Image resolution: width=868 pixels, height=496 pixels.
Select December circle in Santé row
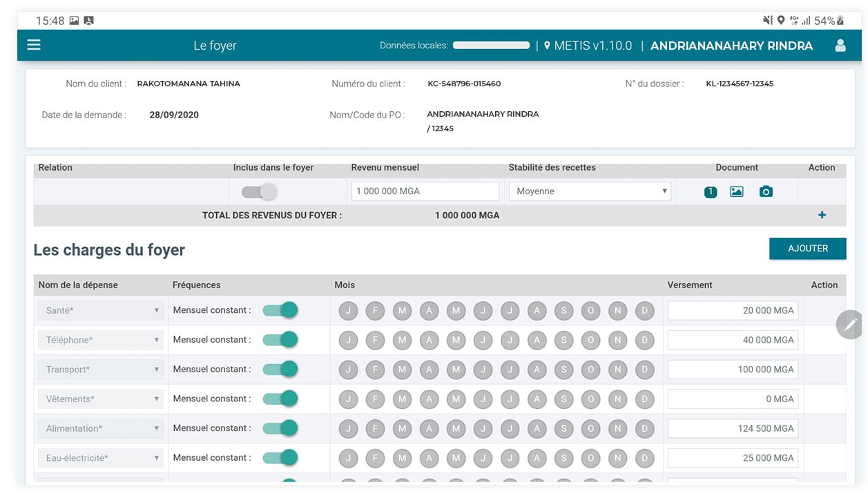point(644,311)
